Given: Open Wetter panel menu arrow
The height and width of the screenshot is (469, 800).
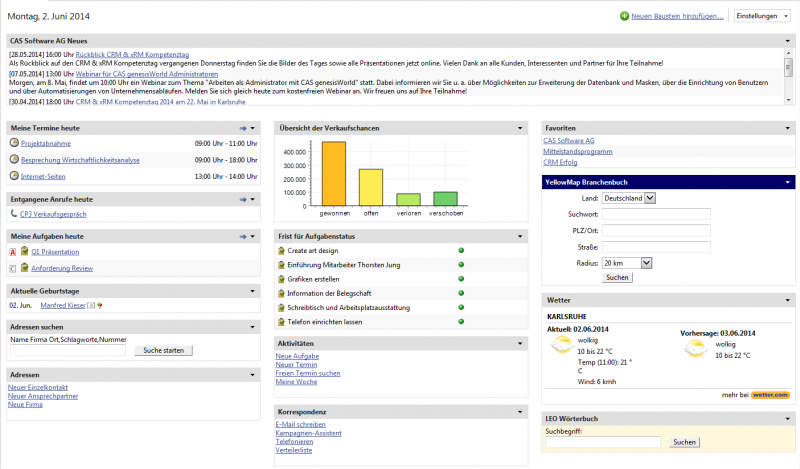Looking at the screenshot, I should click(788, 300).
